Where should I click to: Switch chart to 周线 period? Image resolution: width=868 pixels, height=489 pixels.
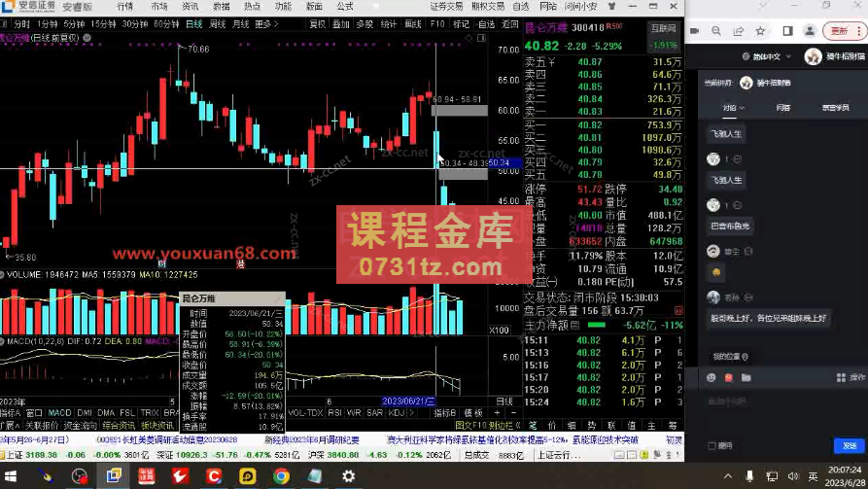(217, 23)
